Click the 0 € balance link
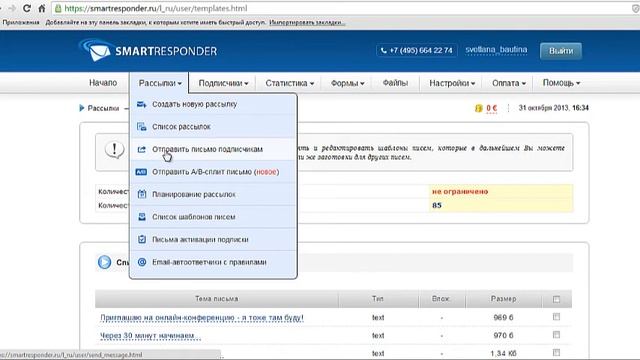This screenshot has width=640, height=360. pos(491,108)
